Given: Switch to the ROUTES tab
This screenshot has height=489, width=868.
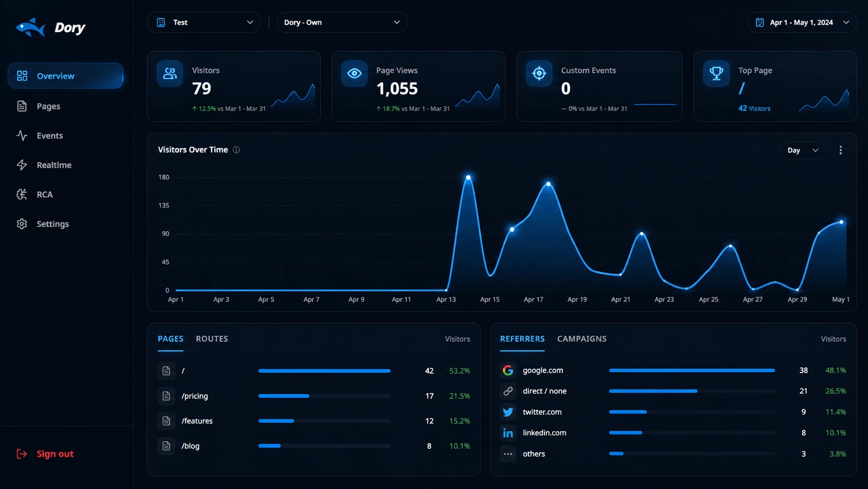Looking at the screenshot, I should [212, 339].
